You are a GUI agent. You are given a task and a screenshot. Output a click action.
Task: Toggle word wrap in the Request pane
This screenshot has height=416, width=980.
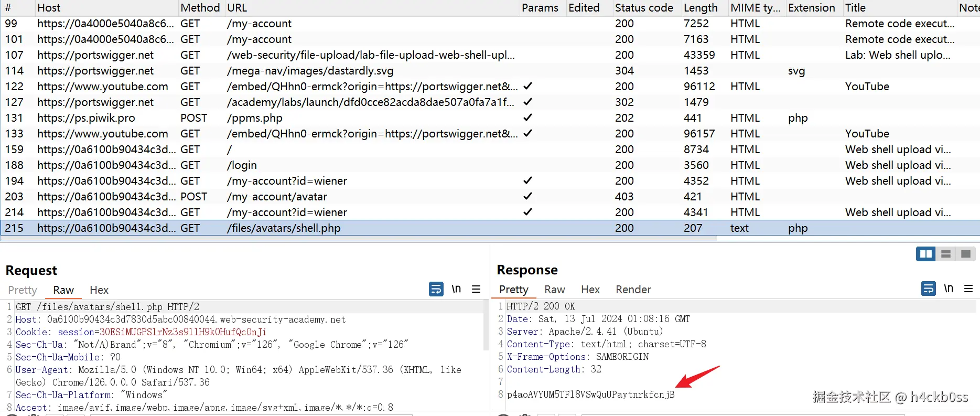436,289
